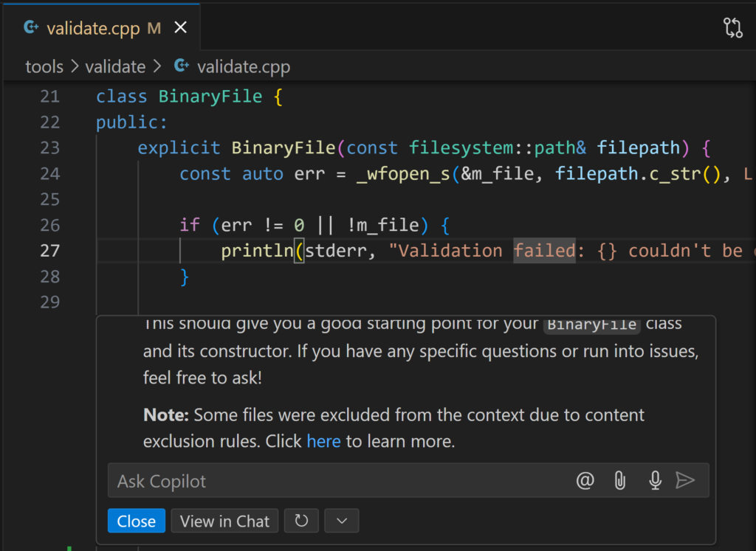Open the conversation with View in Chat
The height and width of the screenshot is (551, 756).
coord(224,521)
